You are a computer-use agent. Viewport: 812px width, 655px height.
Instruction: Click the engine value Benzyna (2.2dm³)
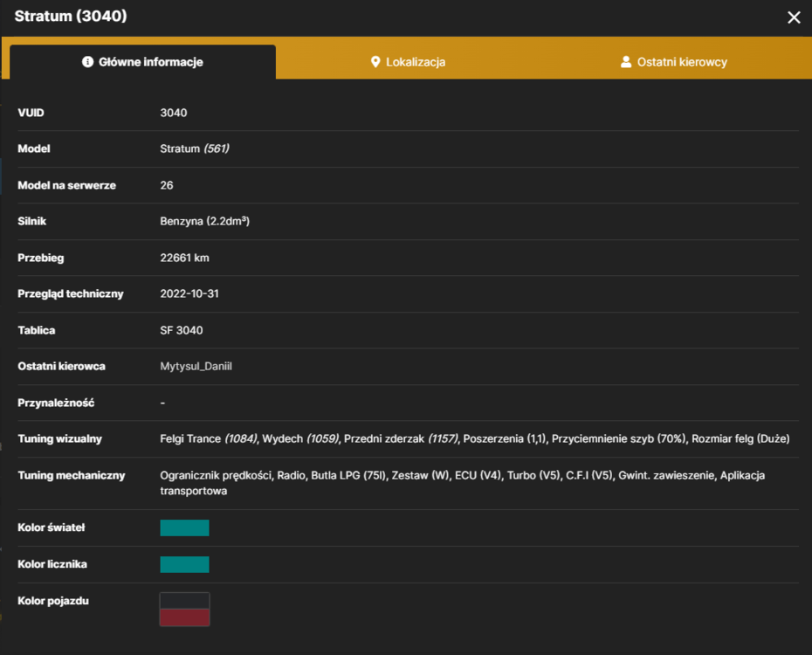pyautogui.click(x=204, y=222)
